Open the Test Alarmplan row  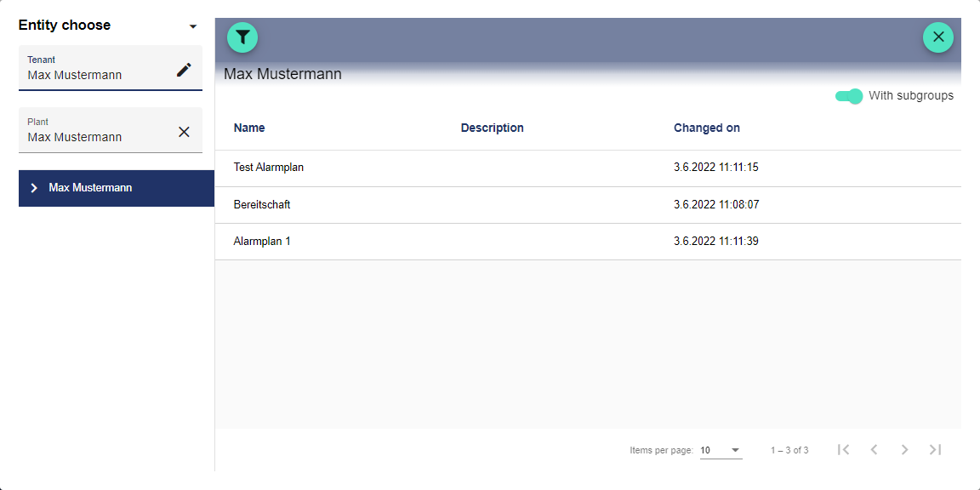tap(269, 168)
